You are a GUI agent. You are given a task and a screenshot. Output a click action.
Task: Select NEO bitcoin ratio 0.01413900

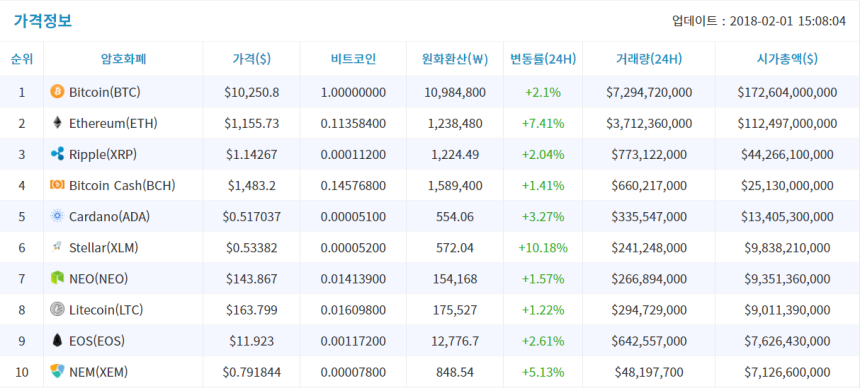coord(354,279)
